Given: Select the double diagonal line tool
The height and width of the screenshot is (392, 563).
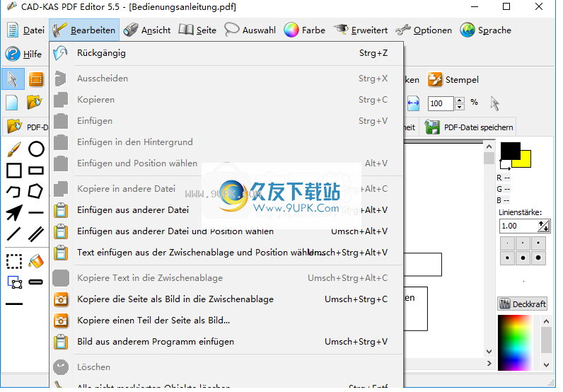Looking at the screenshot, I should pyautogui.click(x=36, y=234).
